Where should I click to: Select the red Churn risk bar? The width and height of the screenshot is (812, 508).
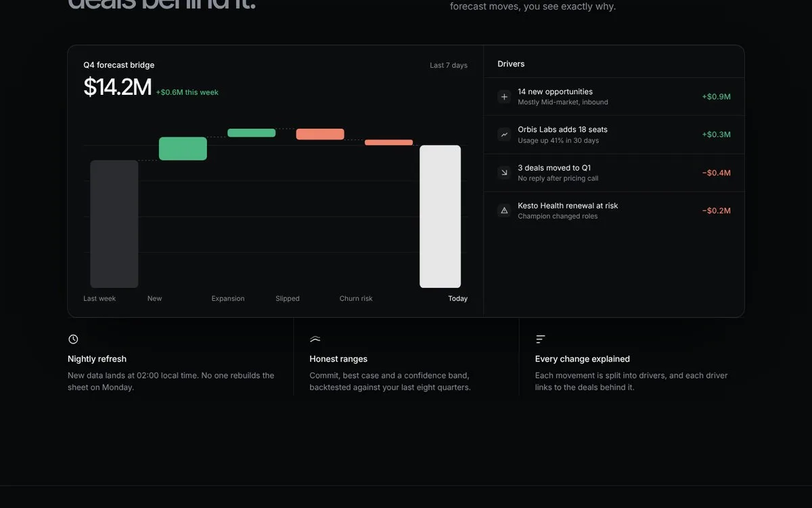click(x=389, y=142)
